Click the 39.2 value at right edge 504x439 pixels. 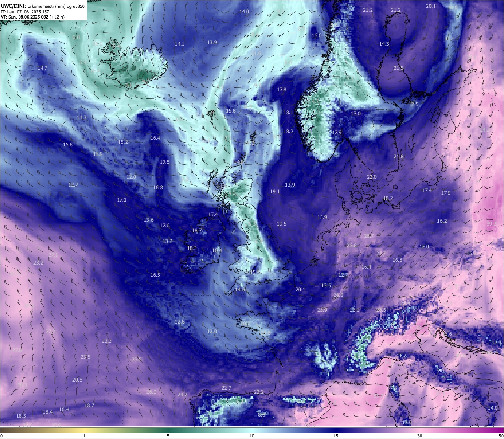coord(491,224)
